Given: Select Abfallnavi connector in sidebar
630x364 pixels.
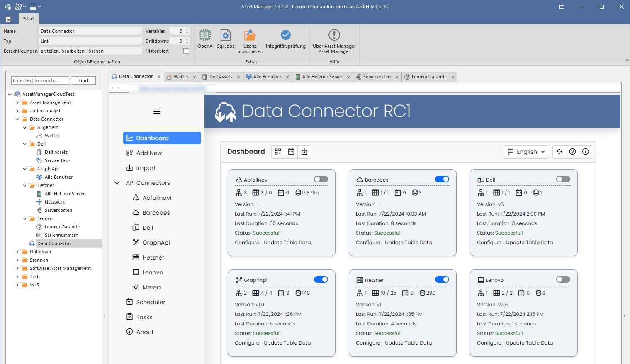Looking at the screenshot, I should (157, 198).
